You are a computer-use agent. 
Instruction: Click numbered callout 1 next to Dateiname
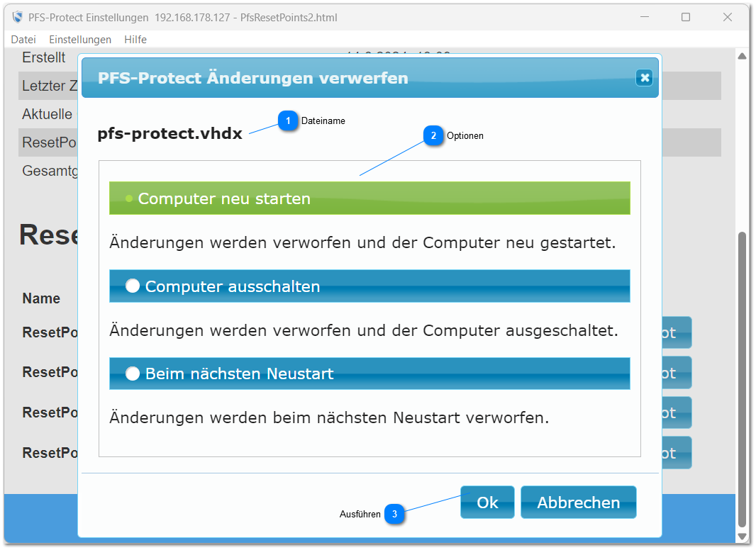[288, 121]
